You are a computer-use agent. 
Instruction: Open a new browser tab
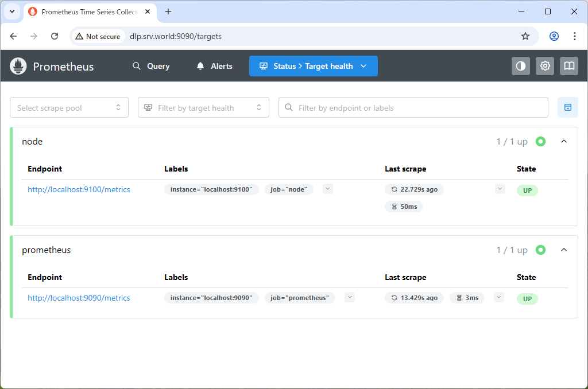(x=168, y=11)
